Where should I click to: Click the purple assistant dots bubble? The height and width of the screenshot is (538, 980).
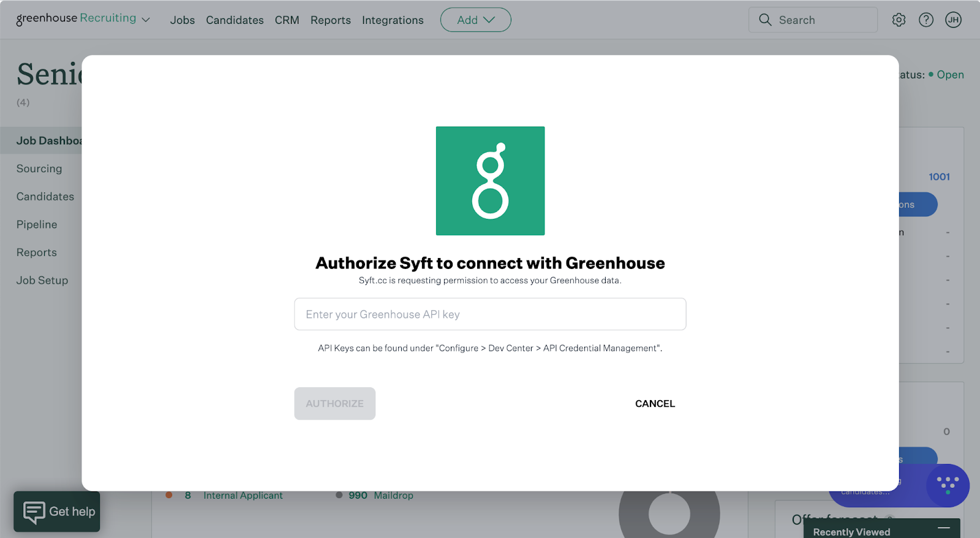948,485
